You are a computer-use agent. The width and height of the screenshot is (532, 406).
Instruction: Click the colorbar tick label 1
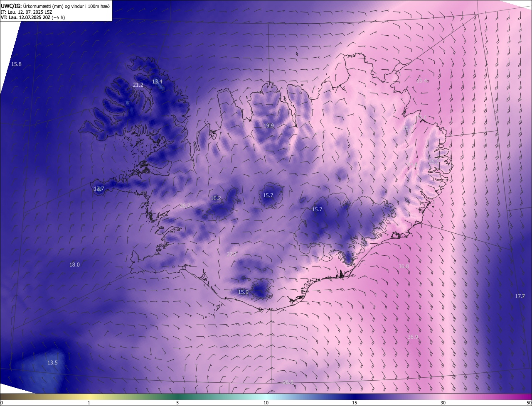coord(89,403)
